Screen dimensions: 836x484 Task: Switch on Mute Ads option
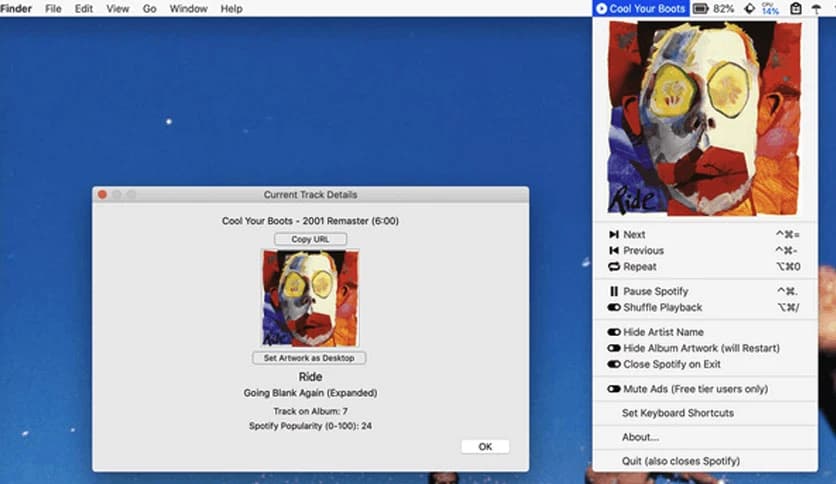[614, 389]
